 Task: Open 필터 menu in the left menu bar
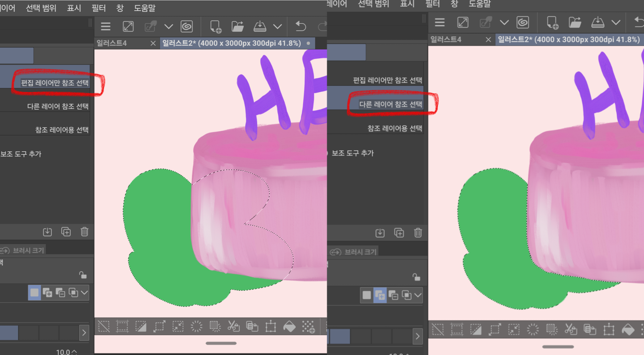[x=99, y=8]
